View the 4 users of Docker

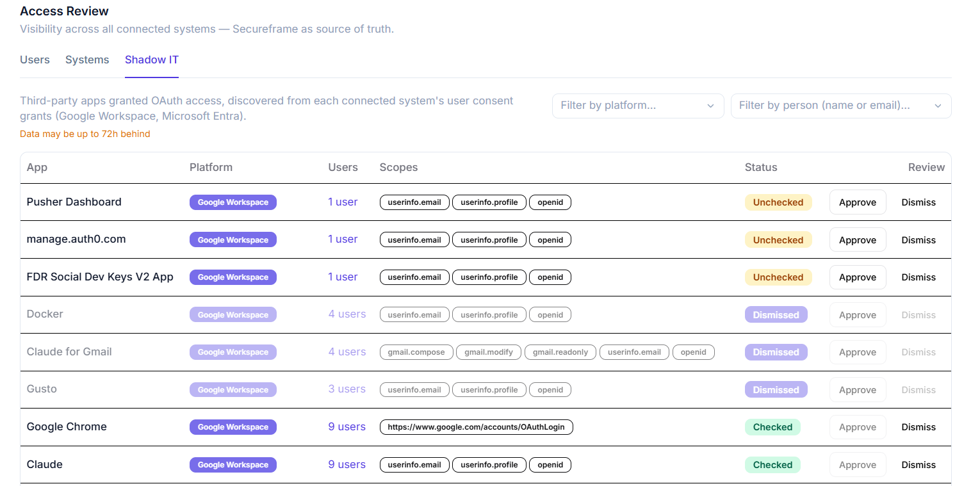347,314
